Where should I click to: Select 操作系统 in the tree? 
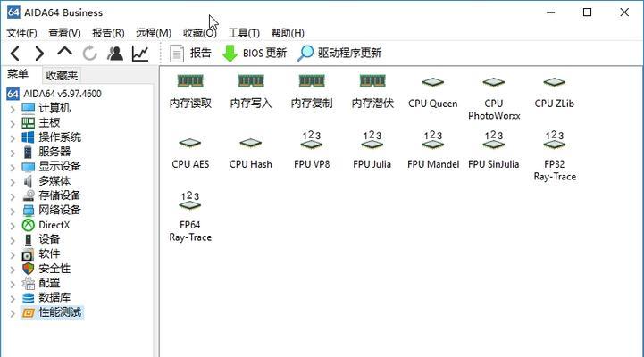tap(51, 137)
